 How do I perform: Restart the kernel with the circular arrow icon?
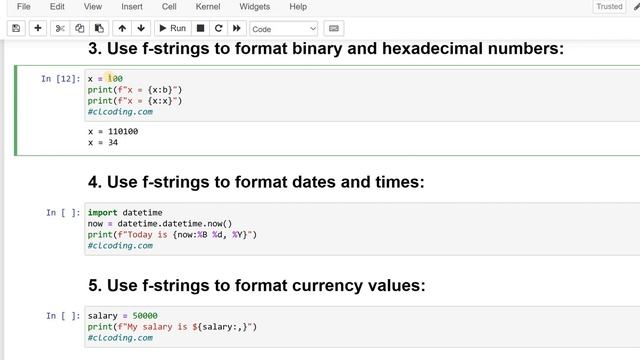[218, 28]
